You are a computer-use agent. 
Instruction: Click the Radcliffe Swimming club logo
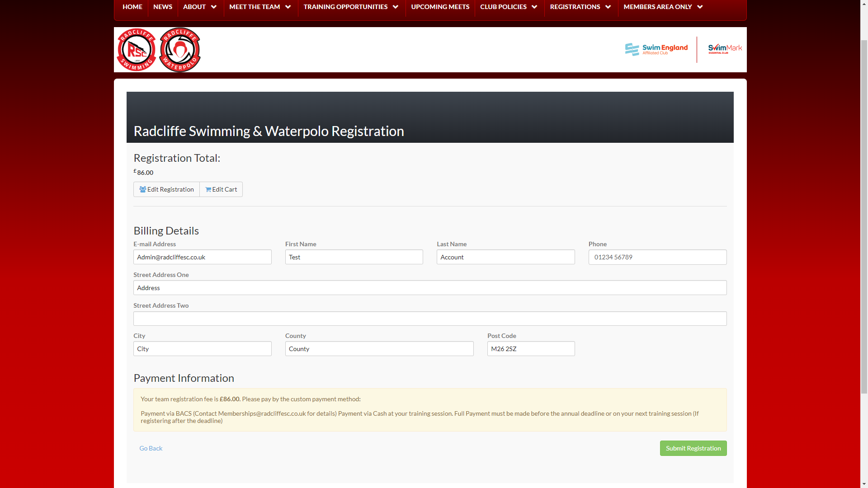click(136, 49)
